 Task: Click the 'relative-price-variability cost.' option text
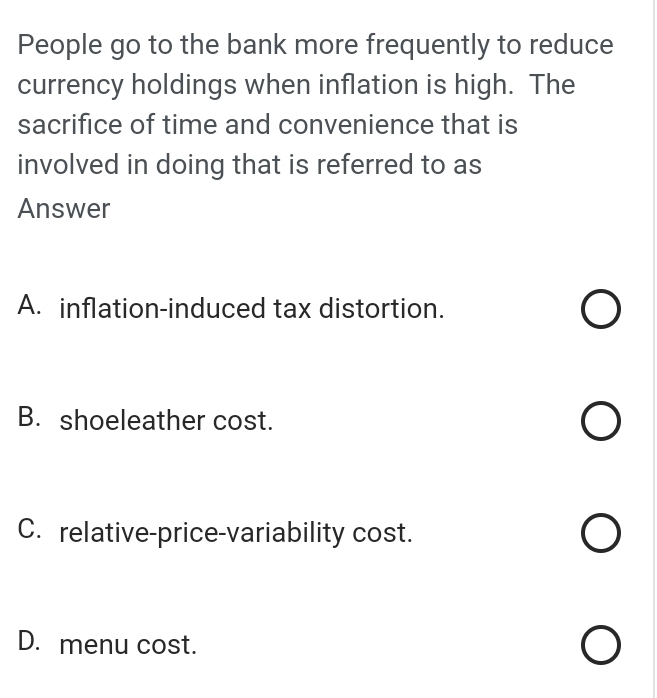[236, 533]
